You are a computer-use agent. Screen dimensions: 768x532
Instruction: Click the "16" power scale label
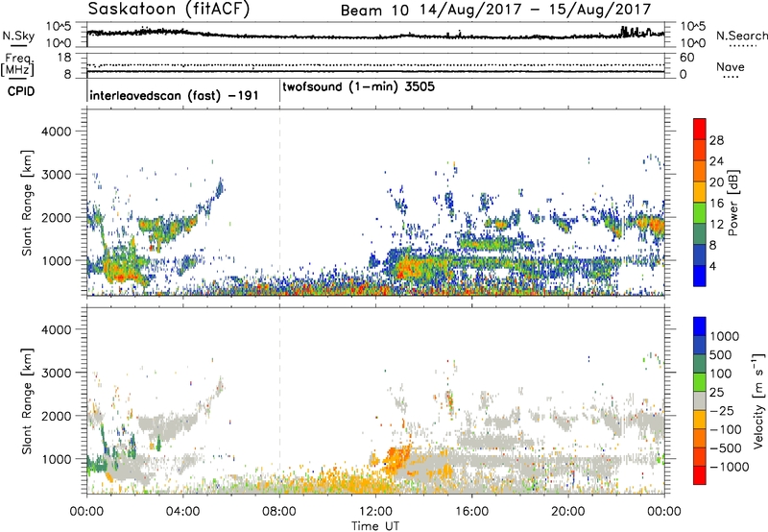click(716, 204)
